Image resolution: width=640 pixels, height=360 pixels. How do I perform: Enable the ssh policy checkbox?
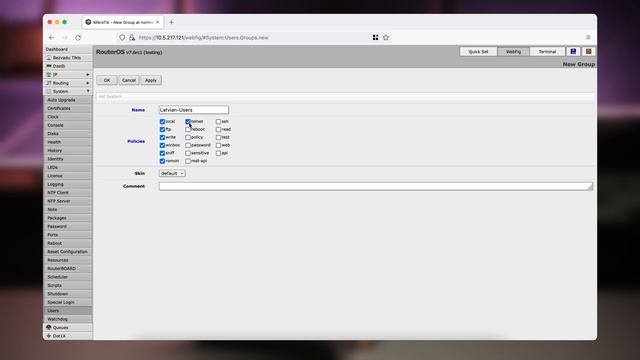218,122
